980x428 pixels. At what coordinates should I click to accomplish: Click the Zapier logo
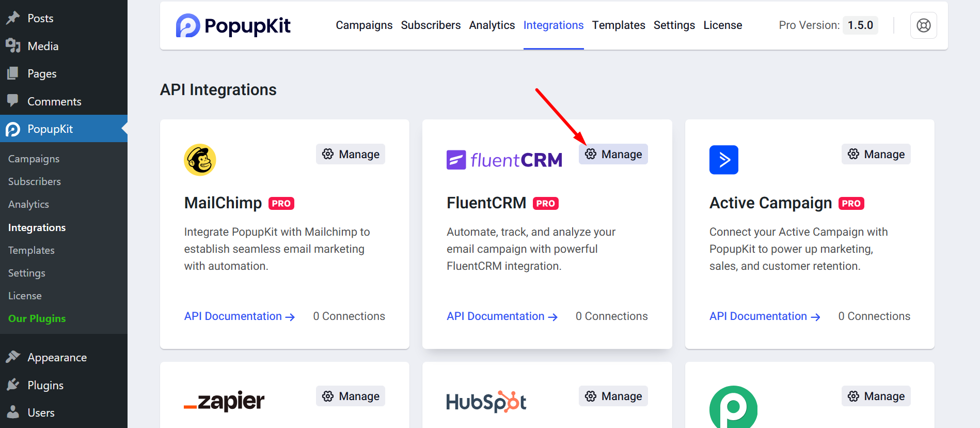(x=224, y=401)
